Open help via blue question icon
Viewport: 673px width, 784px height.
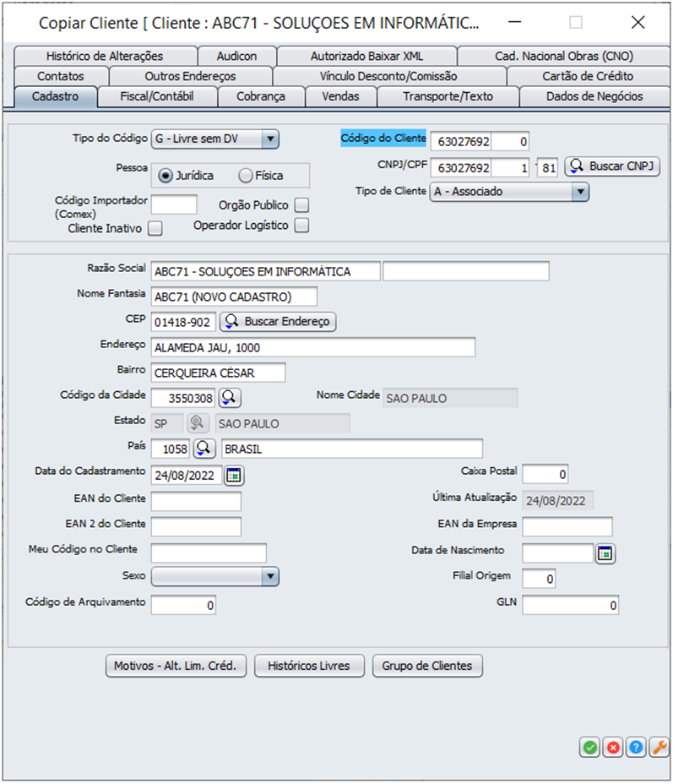636,748
